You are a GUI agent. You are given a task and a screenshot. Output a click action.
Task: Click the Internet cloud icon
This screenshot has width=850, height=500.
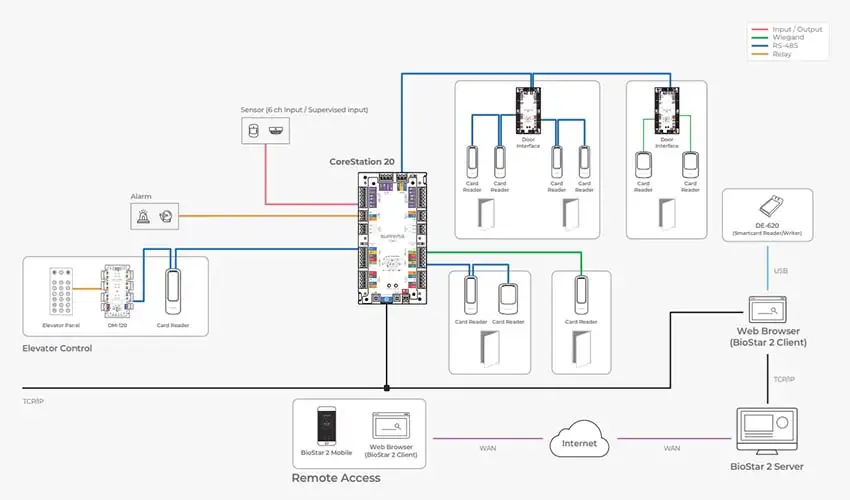[x=579, y=439]
